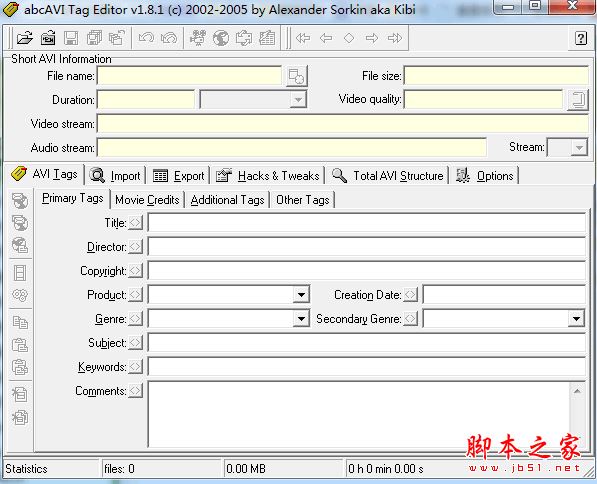
Task: Open the Hacks & Tweaks tab
Action: (x=268, y=176)
